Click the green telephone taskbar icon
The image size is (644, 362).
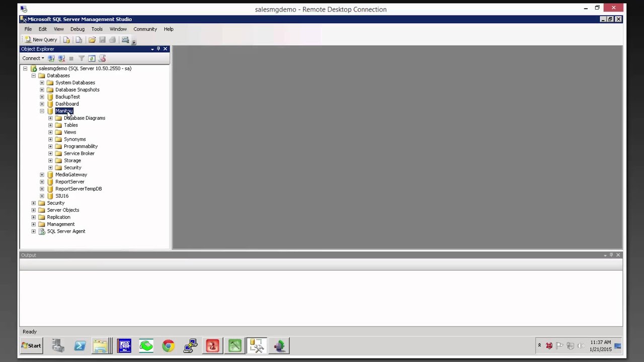click(146, 345)
